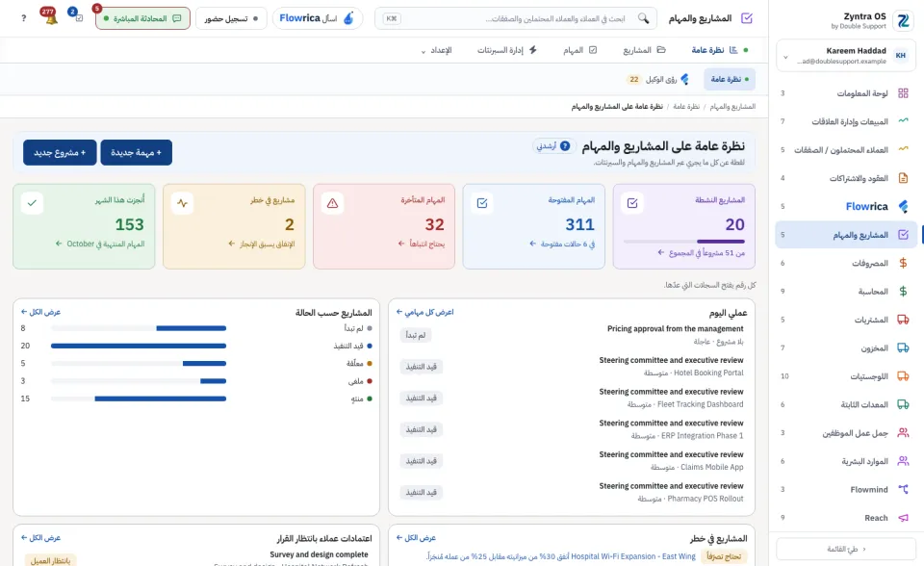Click the المشاريع النشطة progress bar
Viewport: 924px width, 566px height.
pos(684,242)
